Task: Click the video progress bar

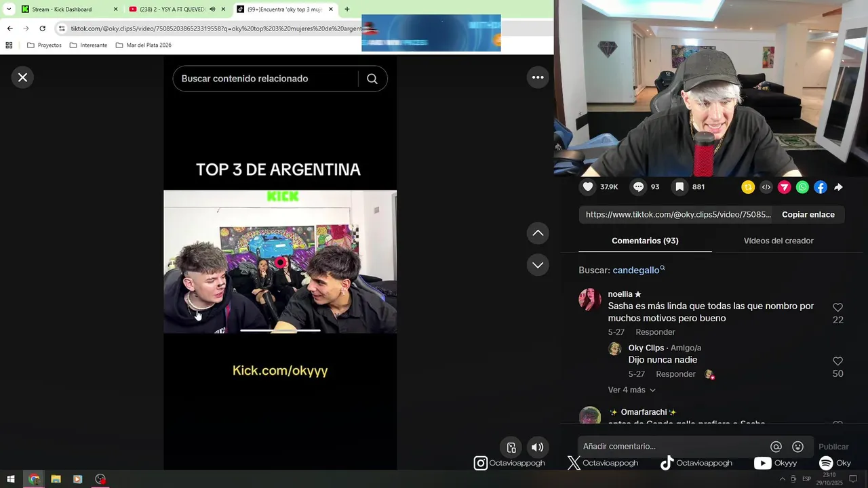Action: [x=280, y=331]
